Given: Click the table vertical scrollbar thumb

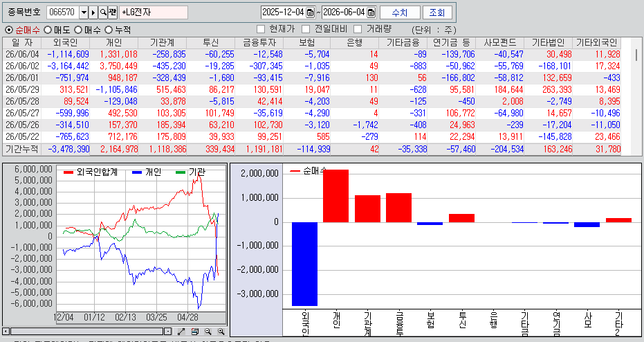Looking at the screenshot, I should tap(636, 54).
